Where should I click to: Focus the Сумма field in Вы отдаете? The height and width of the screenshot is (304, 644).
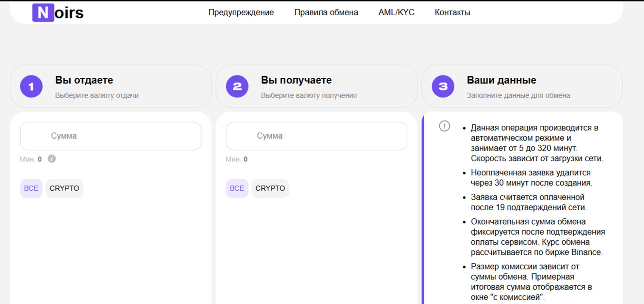(110, 136)
